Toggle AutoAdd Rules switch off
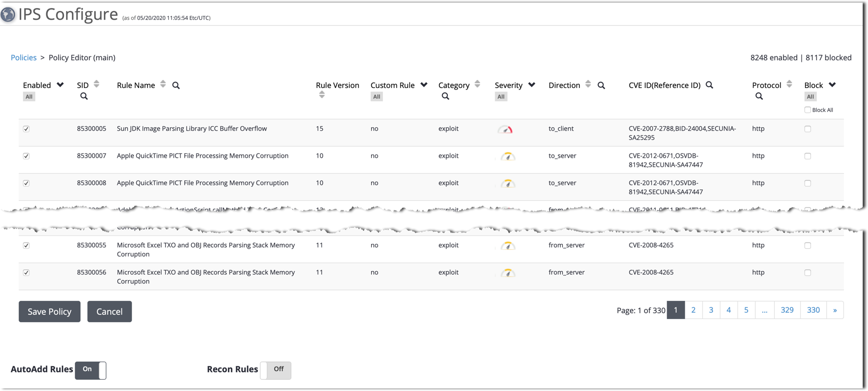The image size is (868, 391). [x=91, y=370]
